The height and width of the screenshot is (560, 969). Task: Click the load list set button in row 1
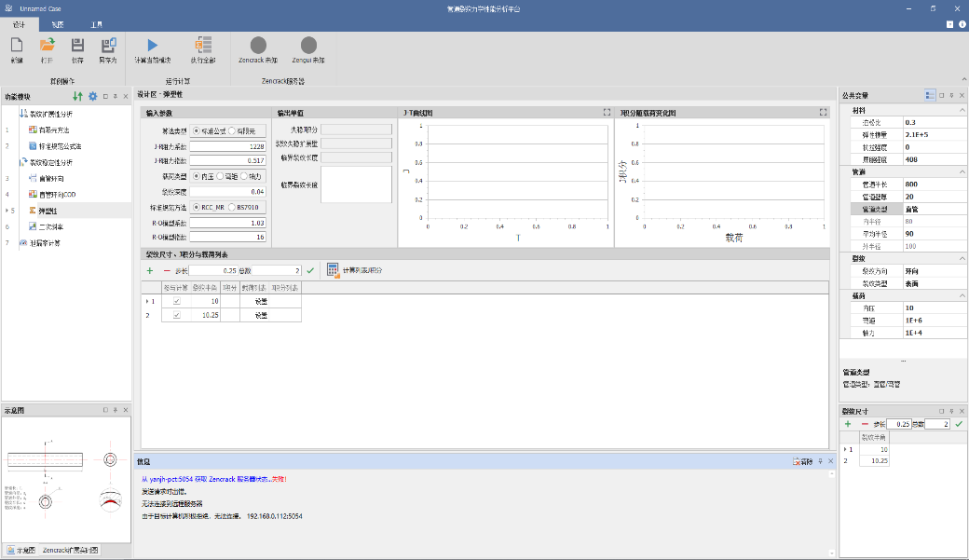pyautogui.click(x=262, y=301)
